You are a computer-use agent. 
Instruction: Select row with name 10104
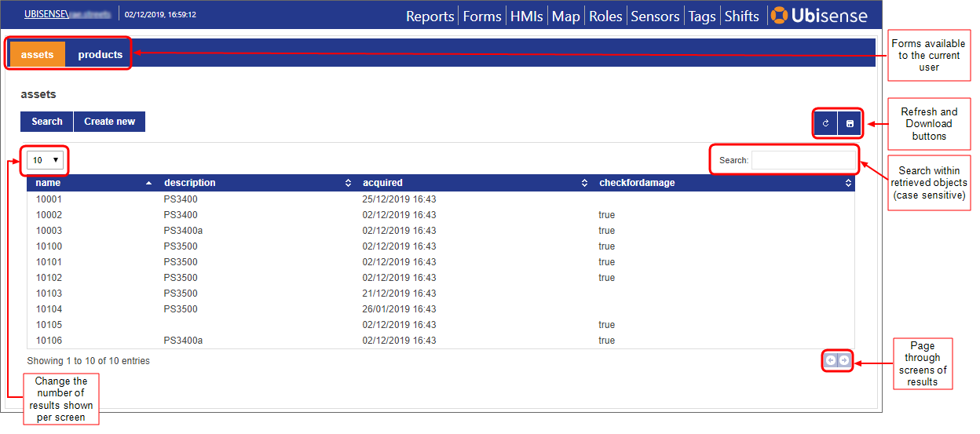click(x=441, y=309)
